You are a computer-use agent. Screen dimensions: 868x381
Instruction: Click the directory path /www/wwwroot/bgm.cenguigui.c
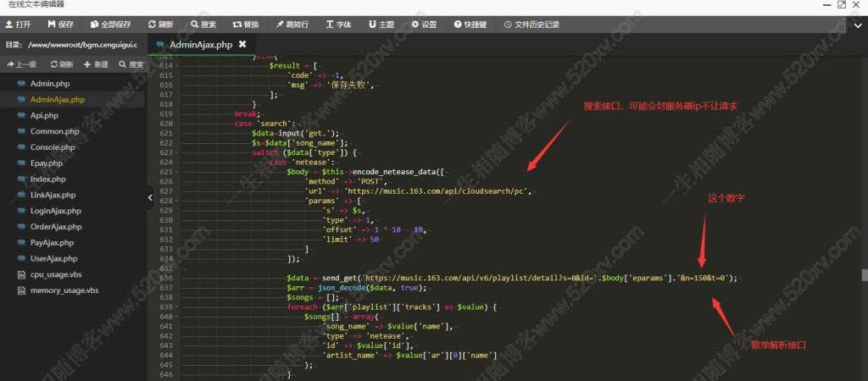click(83, 44)
